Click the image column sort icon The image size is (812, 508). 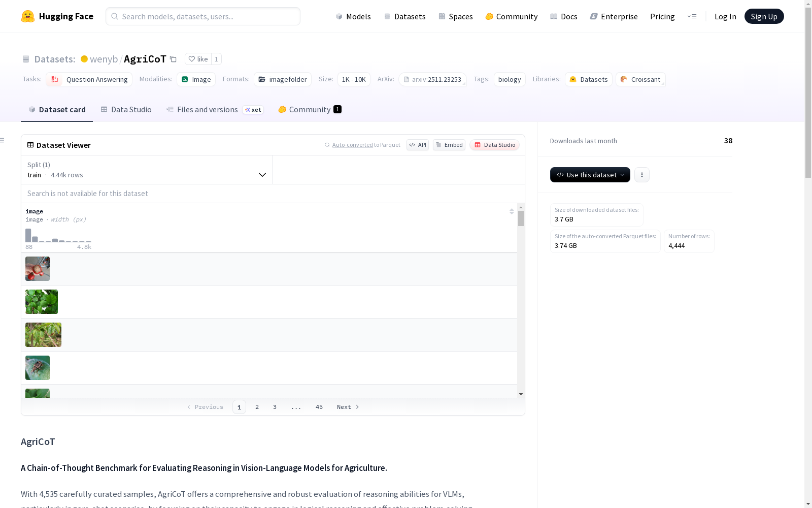coord(512,211)
